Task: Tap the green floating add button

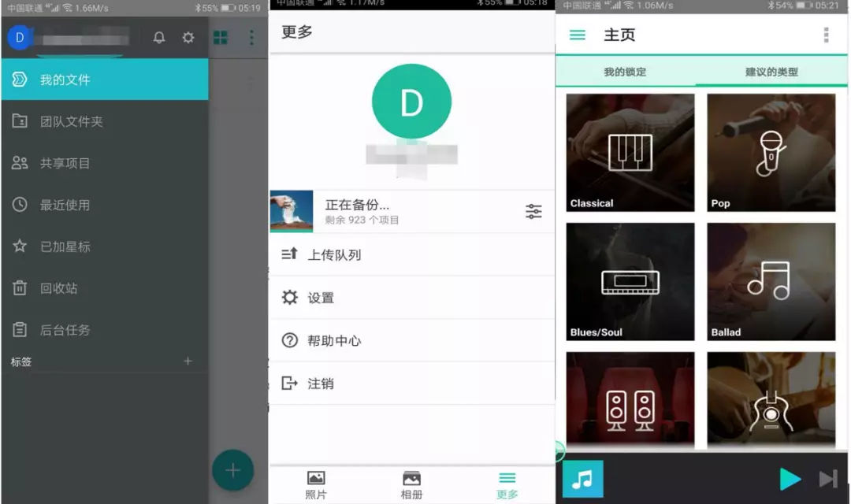Action: [233, 470]
